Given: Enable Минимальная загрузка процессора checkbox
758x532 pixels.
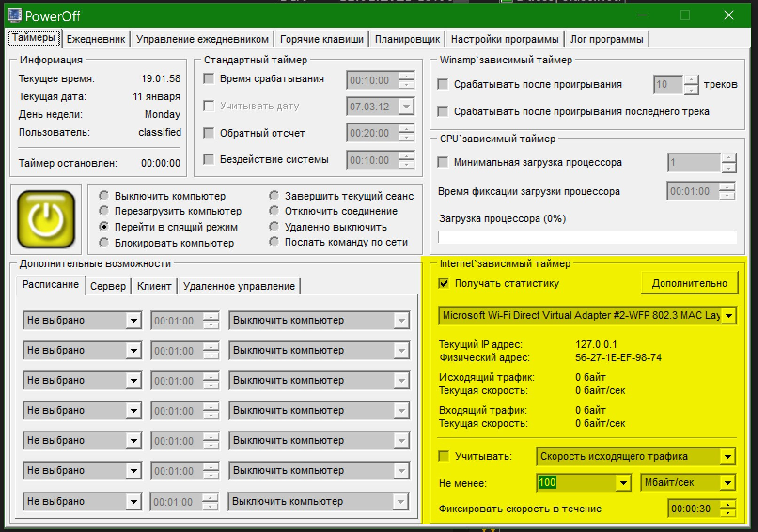Looking at the screenshot, I should click(x=443, y=162).
